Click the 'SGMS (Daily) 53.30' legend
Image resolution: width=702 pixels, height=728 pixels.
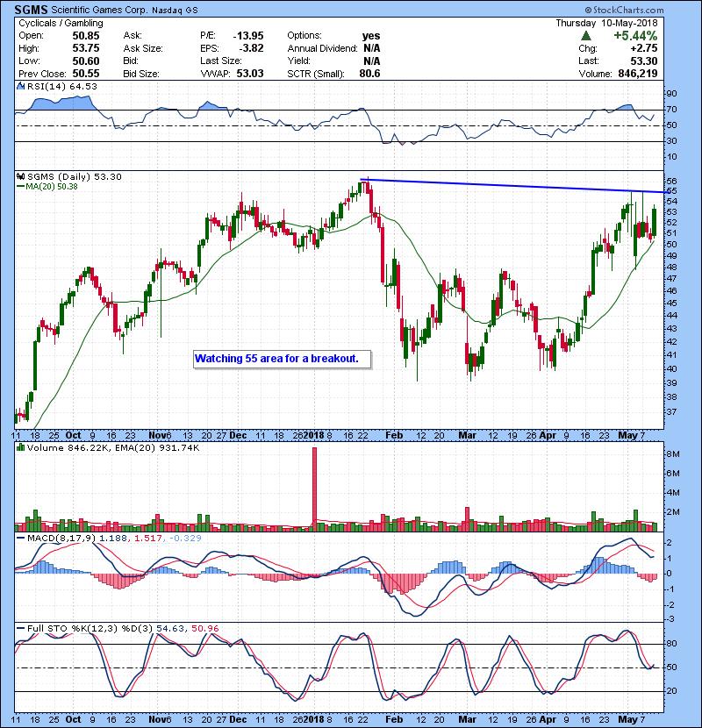pos(75,176)
